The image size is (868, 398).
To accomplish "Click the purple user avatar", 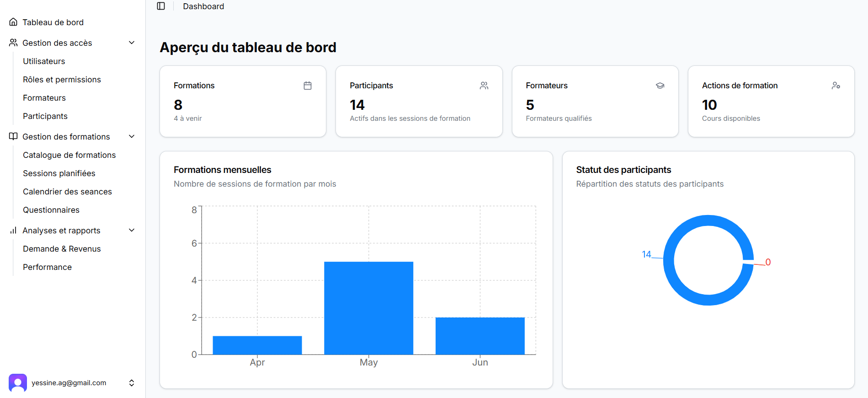I will pyautogui.click(x=18, y=383).
